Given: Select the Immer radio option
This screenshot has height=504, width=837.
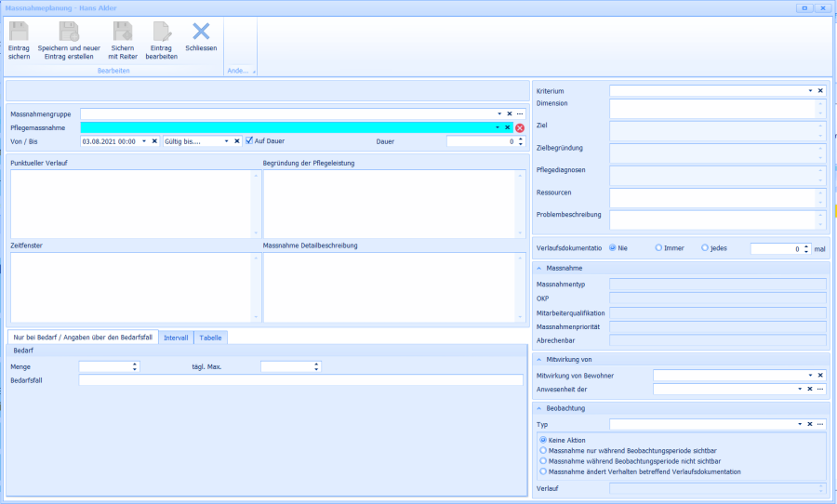Looking at the screenshot, I should tap(659, 248).
